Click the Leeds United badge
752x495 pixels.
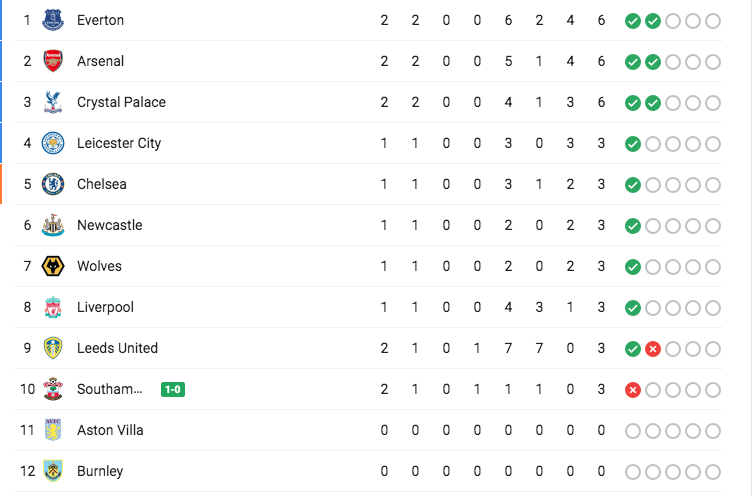53,348
